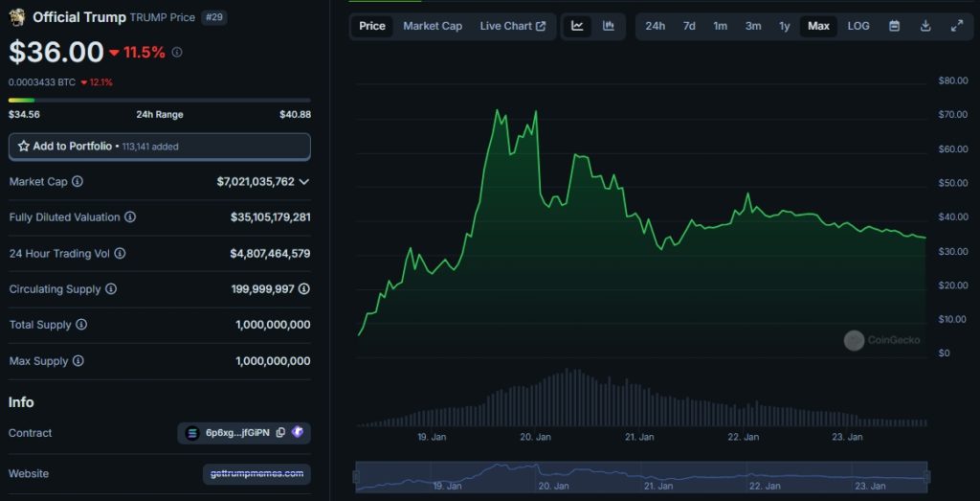The image size is (980, 501).
Task: Select 1y time range
Action: (x=785, y=26)
